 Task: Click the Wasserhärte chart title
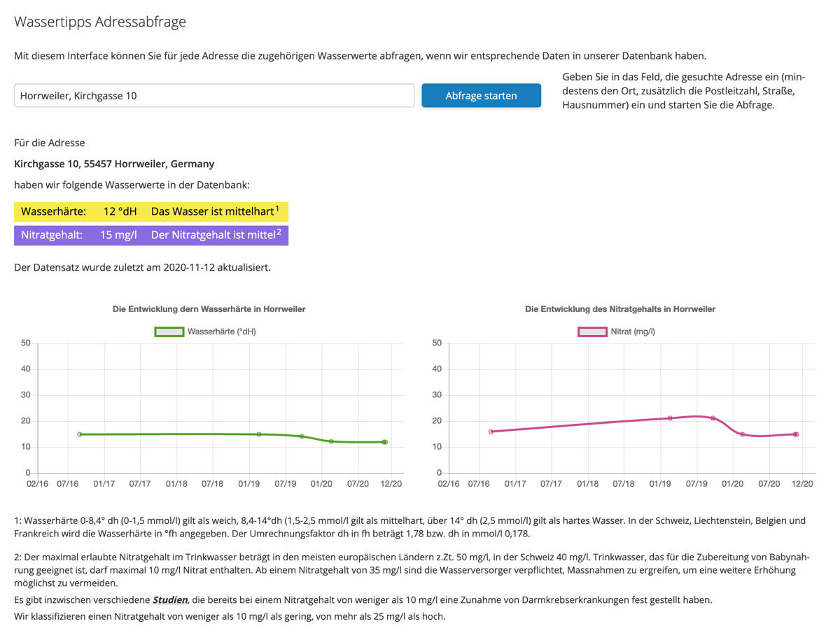coord(209,308)
